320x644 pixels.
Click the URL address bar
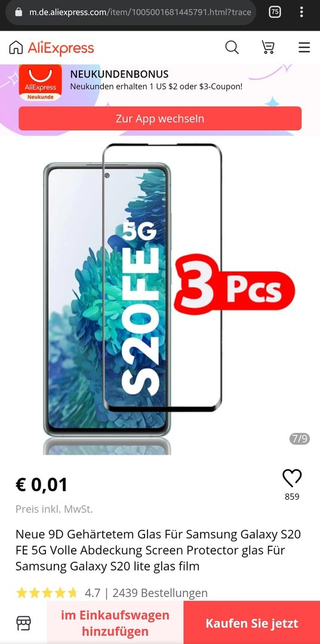click(130, 12)
